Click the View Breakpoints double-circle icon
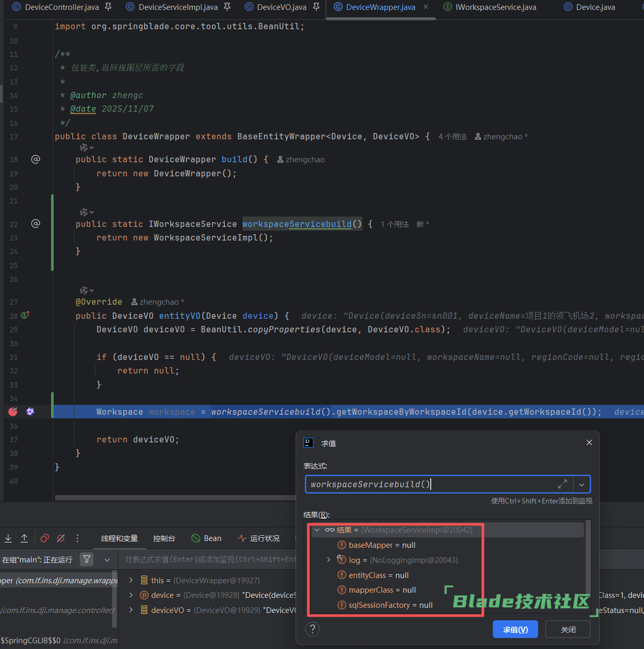This screenshot has width=644, height=649. 45,538
